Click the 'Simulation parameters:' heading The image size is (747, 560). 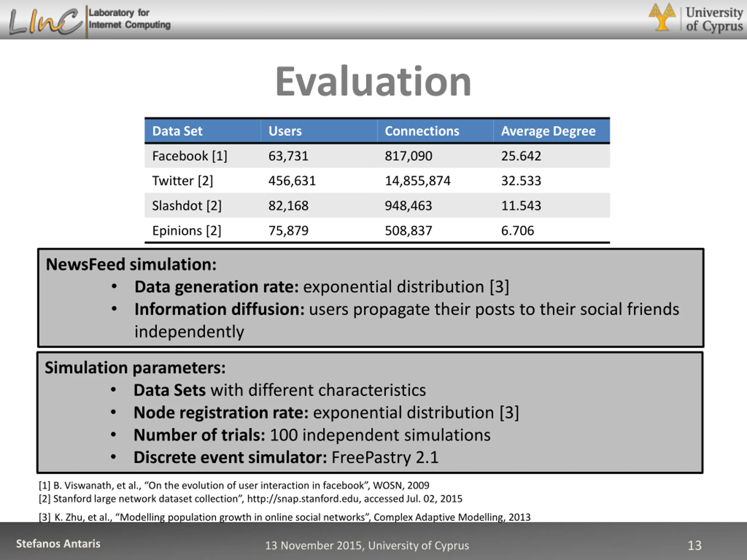(x=135, y=368)
